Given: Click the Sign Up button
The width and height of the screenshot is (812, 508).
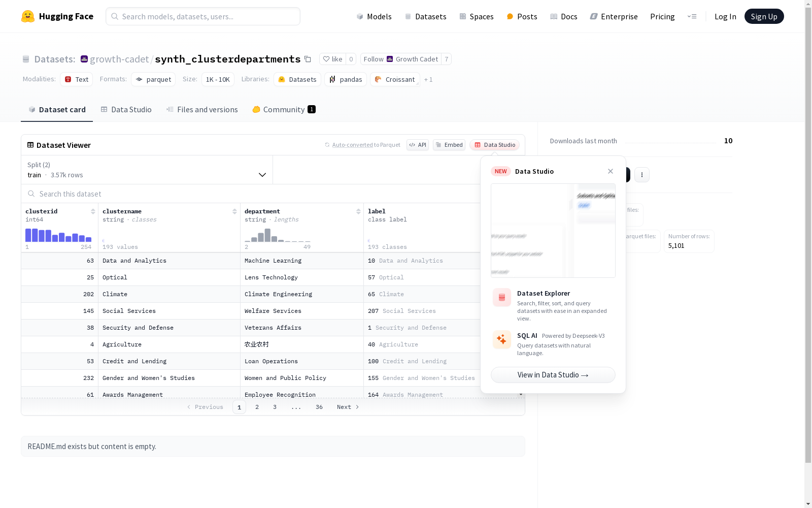Looking at the screenshot, I should [764, 16].
